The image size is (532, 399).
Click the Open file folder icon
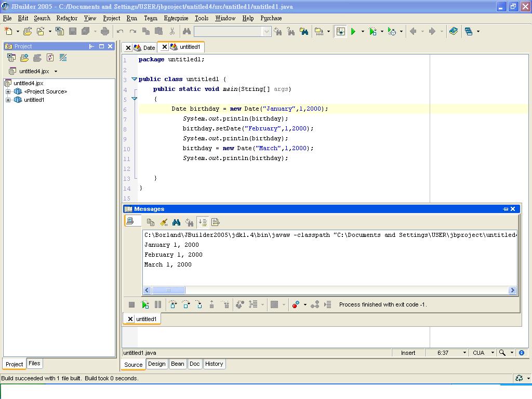coord(28,31)
